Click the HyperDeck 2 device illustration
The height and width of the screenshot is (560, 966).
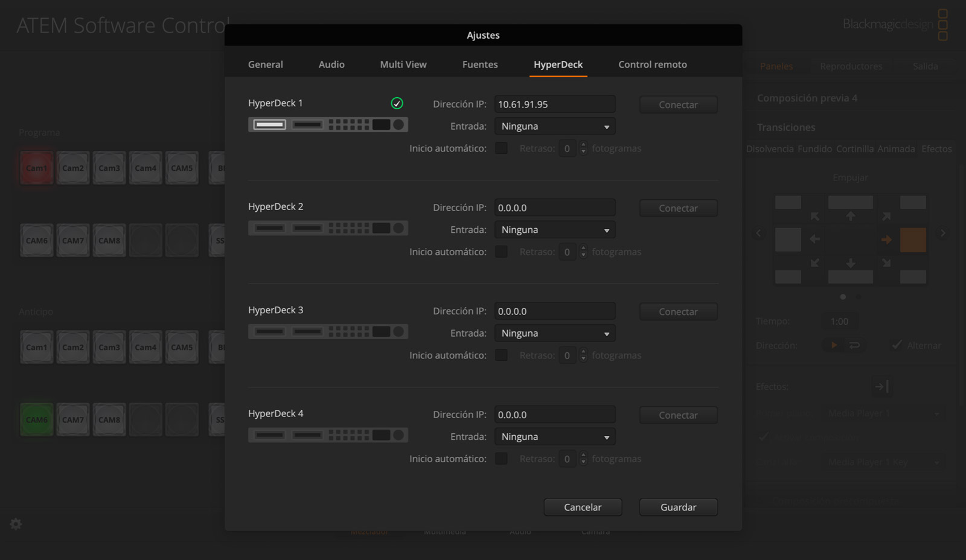[x=328, y=228]
